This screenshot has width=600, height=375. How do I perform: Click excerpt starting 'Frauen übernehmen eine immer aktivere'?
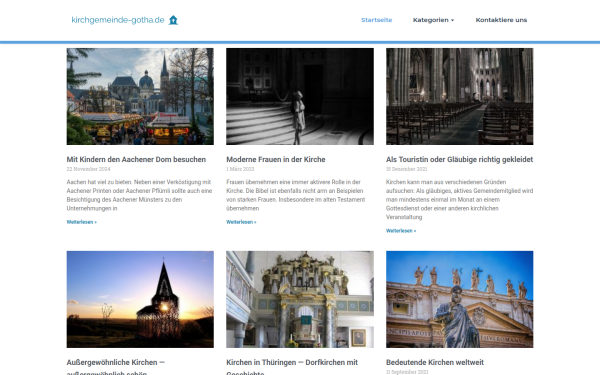tap(296, 195)
